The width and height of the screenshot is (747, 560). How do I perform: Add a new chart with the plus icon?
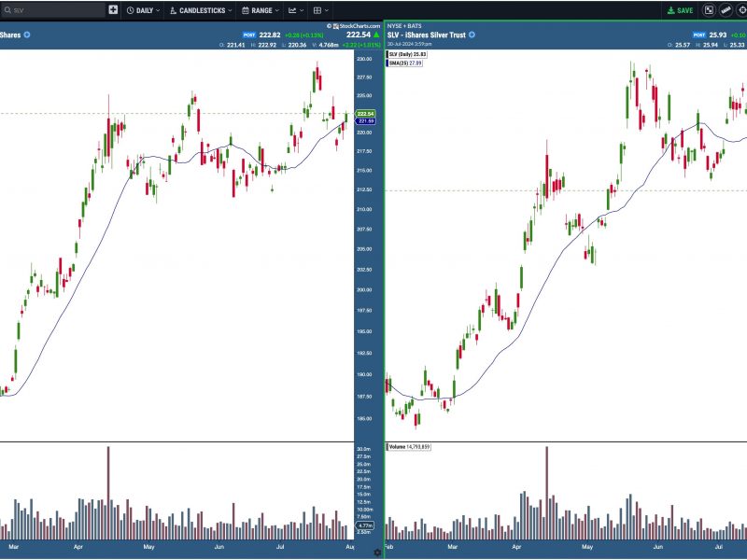[x=113, y=10]
